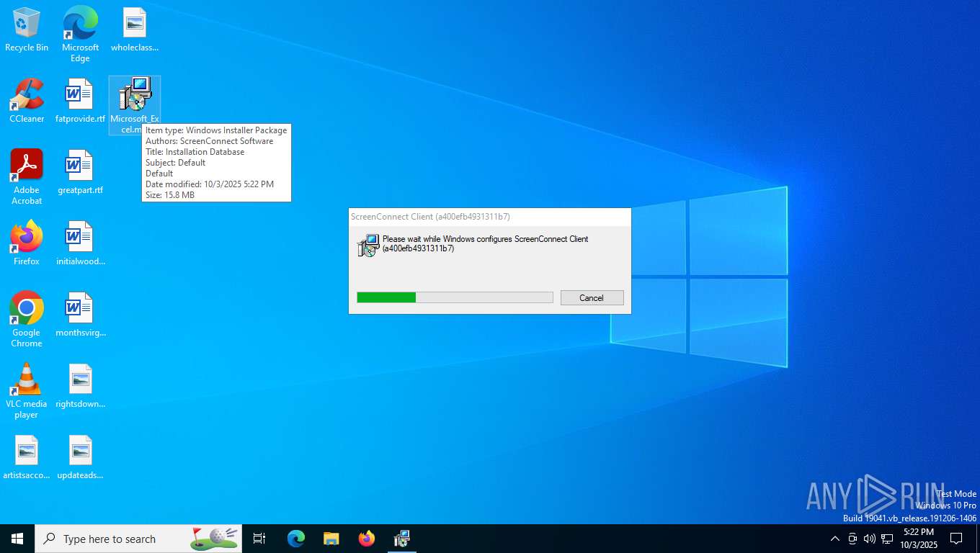980x553 pixels.
Task: Click the golf search highlight icon in taskbar
Action: [214, 538]
